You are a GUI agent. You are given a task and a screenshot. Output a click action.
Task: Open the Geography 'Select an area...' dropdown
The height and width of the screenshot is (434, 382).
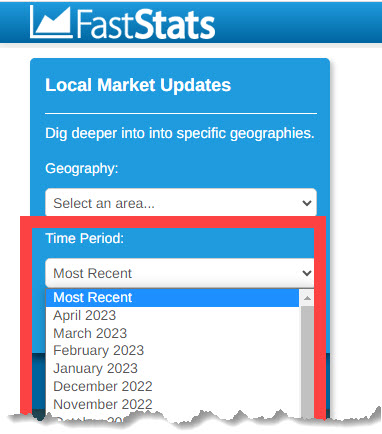click(181, 203)
